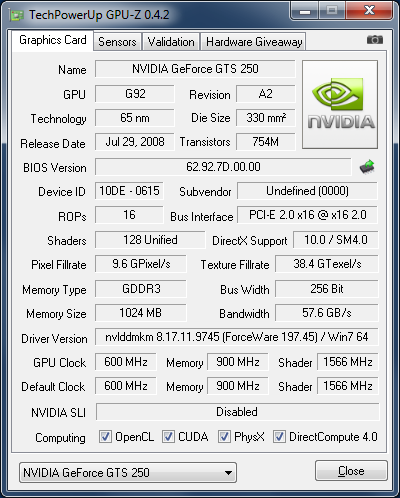Click the BIOS Version field
Screen dimensions: 400x498
coord(223,167)
